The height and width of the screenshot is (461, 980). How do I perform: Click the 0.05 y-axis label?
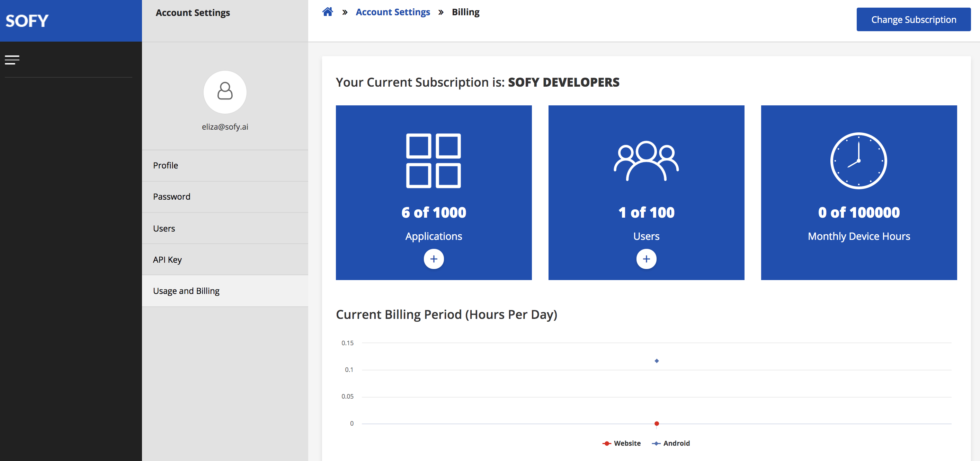pyautogui.click(x=347, y=396)
